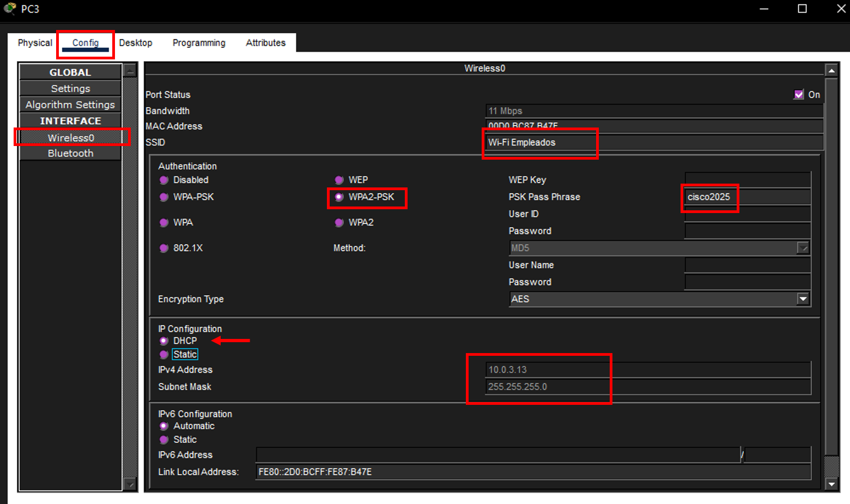This screenshot has width=850, height=504.
Task: Open the Encryption Type AES dropdown
Action: [x=803, y=299]
